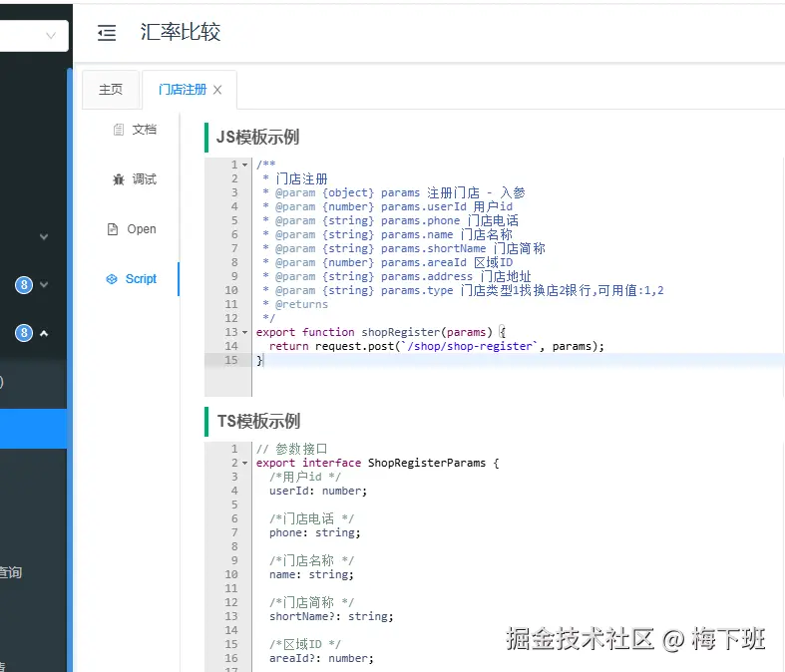The width and height of the screenshot is (785, 672).
Task: Click the 汇率比较 page title
Action: point(181,33)
